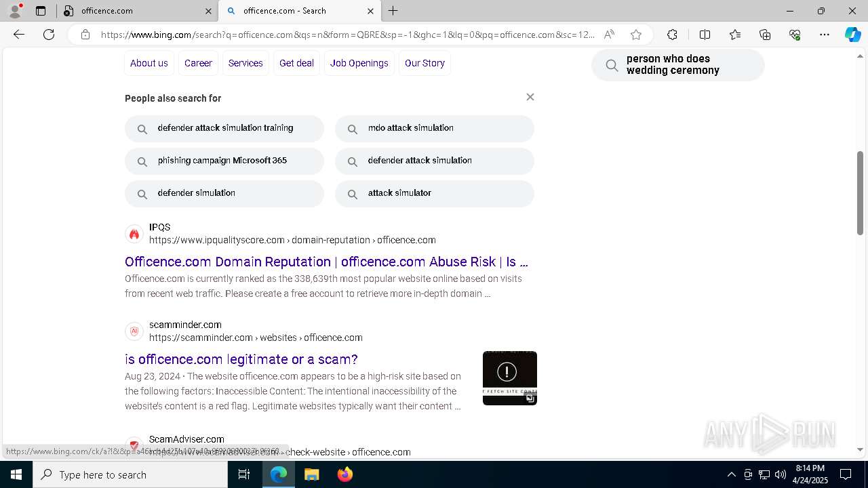Screen dimensions: 868x488
Task: Open Browser essentials heart icon
Action: coord(795,35)
